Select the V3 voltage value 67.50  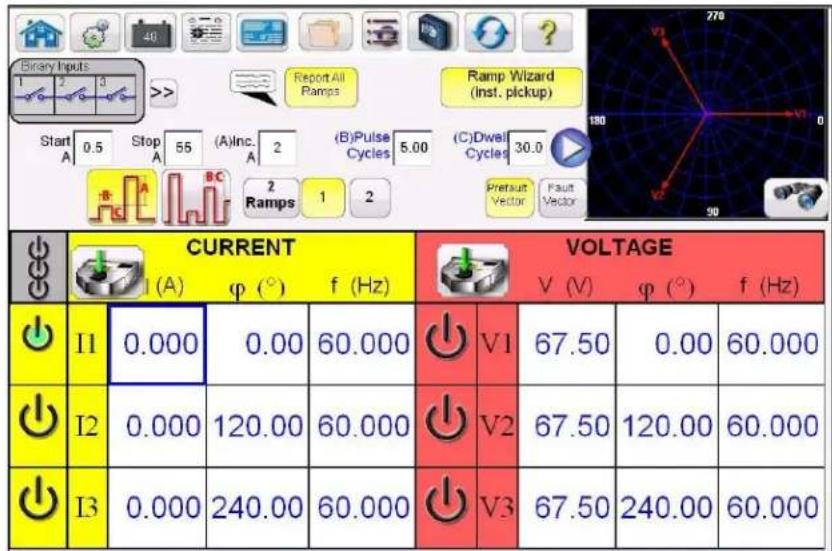[x=567, y=508]
